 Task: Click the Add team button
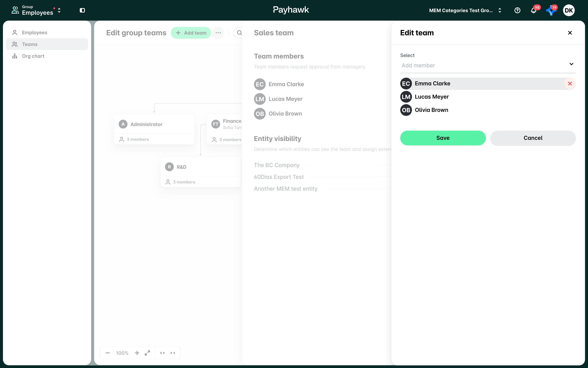[191, 33]
